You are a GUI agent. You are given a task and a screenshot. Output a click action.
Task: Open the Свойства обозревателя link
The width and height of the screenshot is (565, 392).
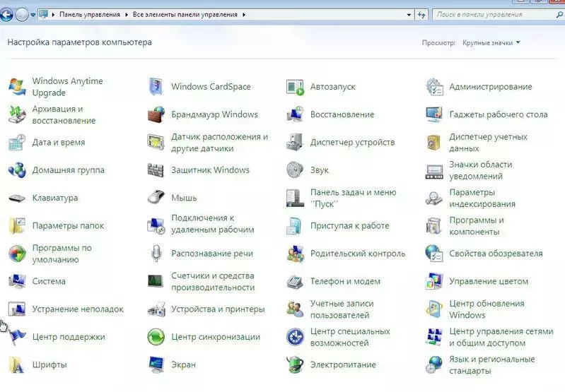(x=496, y=254)
